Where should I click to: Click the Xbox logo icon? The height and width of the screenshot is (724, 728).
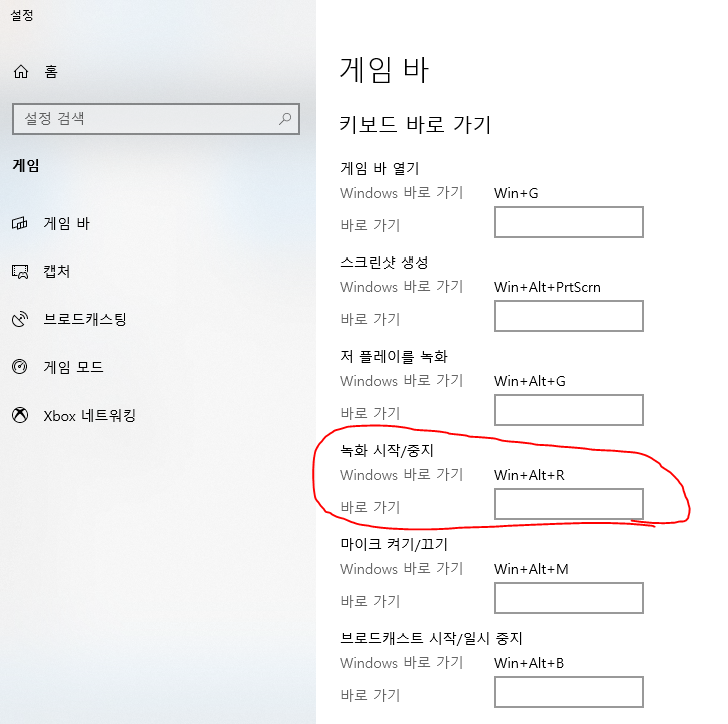click(20, 415)
